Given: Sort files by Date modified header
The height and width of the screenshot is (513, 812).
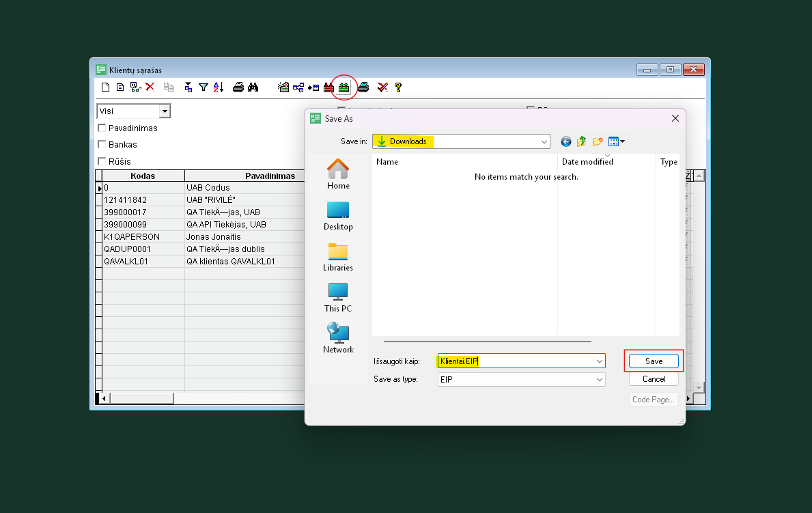Looking at the screenshot, I should pos(606,162).
